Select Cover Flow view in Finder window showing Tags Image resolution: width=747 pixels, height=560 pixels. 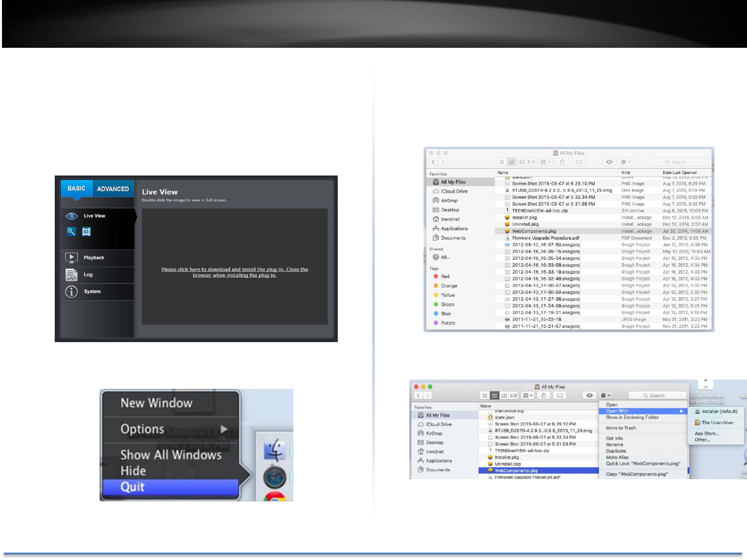tap(532, 162)
